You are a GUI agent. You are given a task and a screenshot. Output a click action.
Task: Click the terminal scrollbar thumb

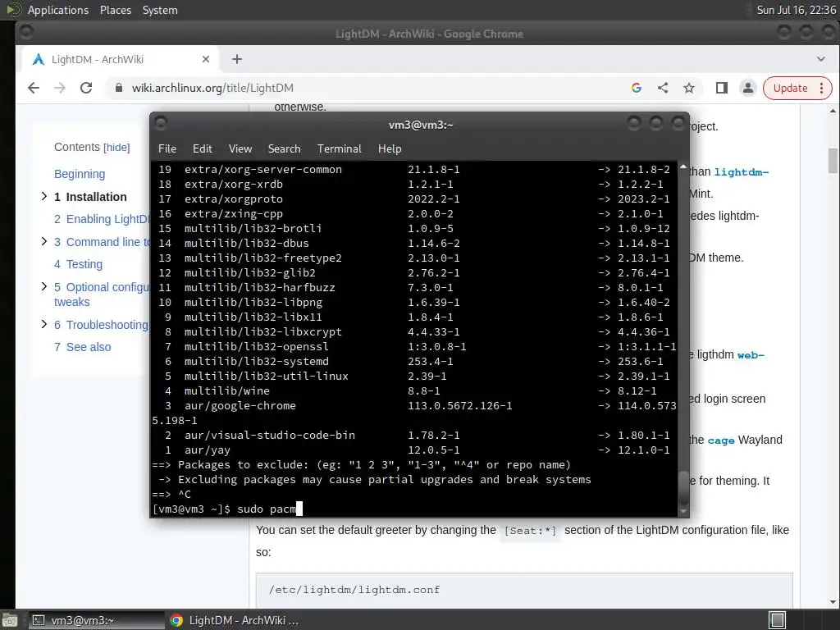pyautogui.click(x=683, y=486)
